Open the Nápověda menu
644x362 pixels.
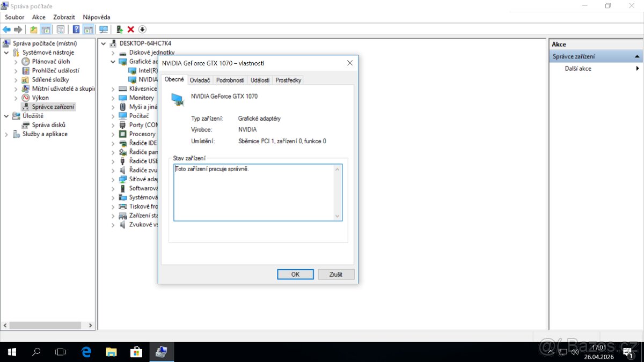click(x=97, y=17)
